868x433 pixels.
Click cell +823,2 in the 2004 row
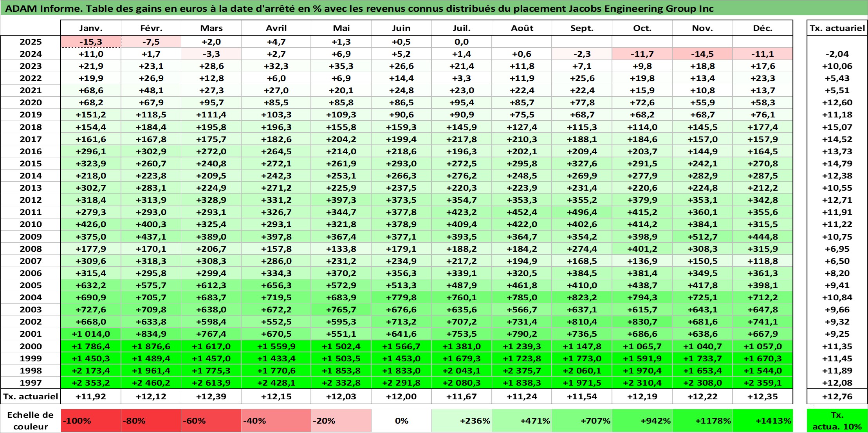pos(582,297)
